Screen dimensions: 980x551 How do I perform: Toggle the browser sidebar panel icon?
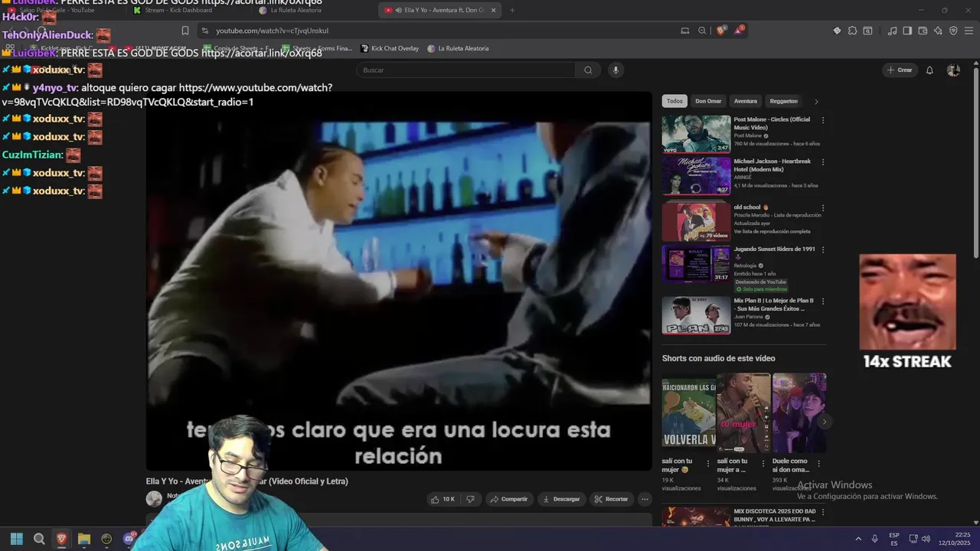907,31
